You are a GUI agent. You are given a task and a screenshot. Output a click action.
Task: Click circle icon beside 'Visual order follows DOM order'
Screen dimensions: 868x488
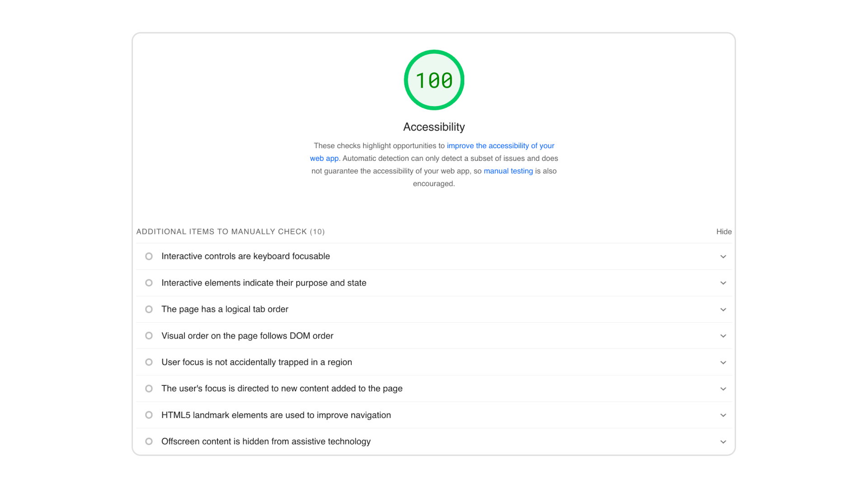point(149,336)
